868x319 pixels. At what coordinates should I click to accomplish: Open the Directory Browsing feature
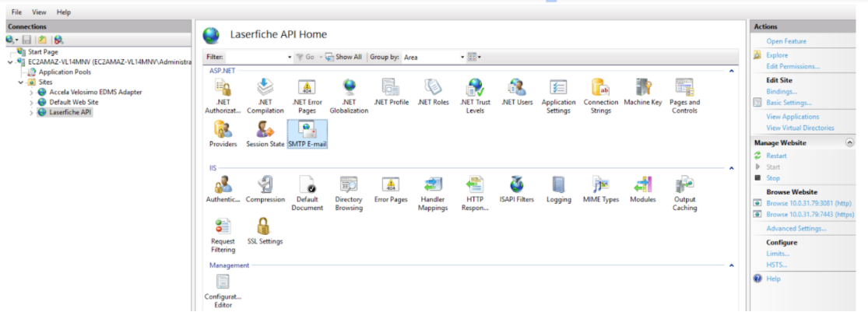click(x=349, y=193)
